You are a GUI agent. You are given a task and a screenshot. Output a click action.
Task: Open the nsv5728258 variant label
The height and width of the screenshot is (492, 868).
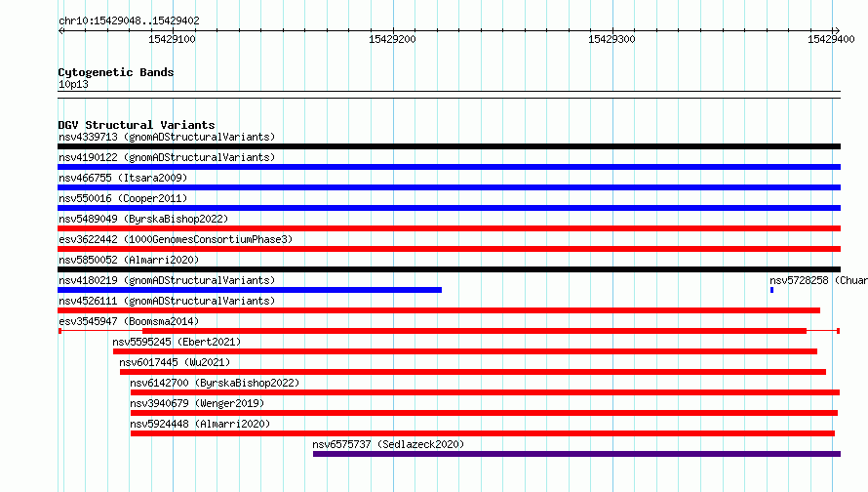pyautogui.click(x=818, y=280)
